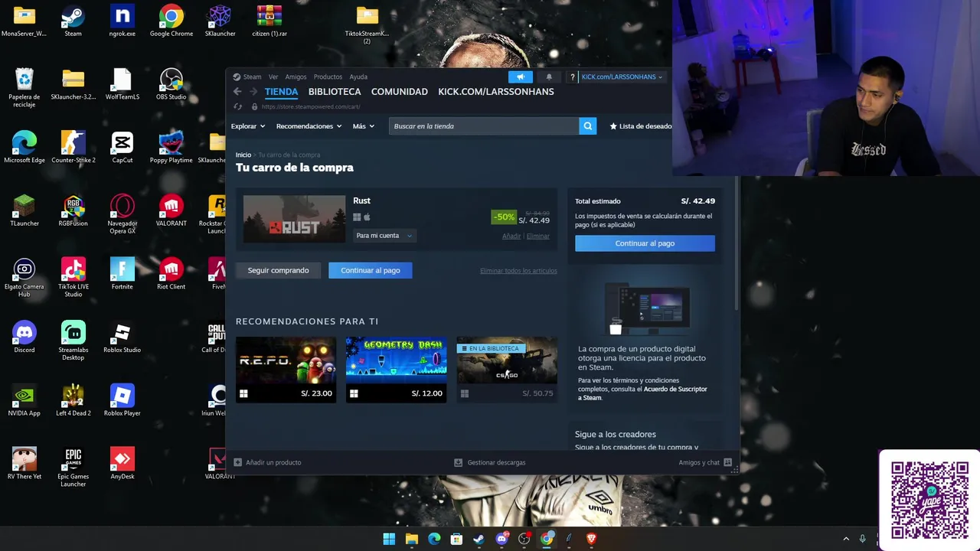Image resolution: width=980 pixels, height=551 pixels.
Task: Click the Añadir un producto plus icon
Action: point(237,462)
